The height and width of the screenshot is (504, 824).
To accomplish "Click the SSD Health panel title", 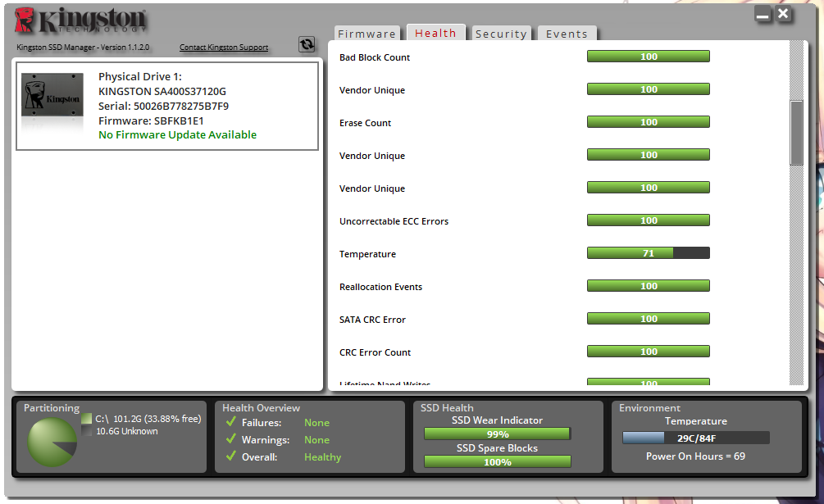I will pos(447,408).
